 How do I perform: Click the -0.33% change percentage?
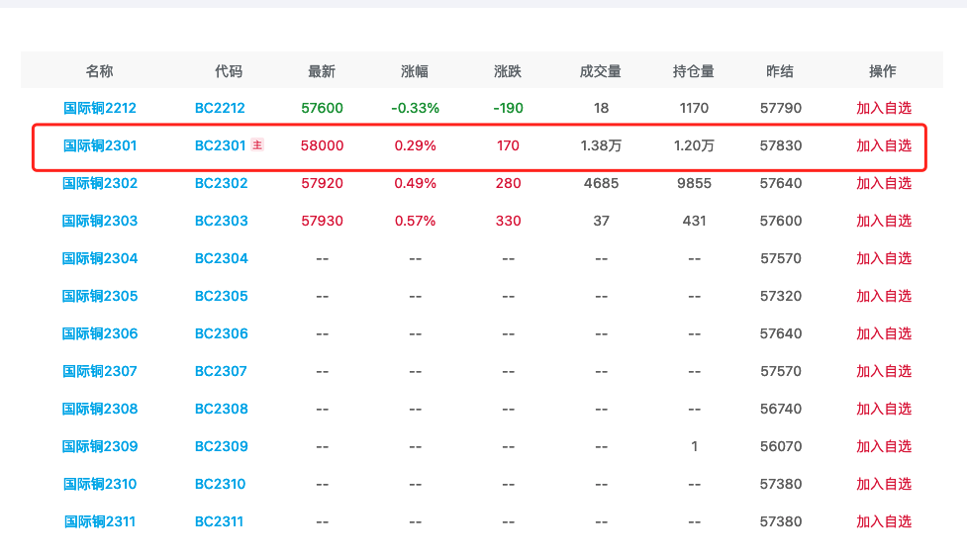pos(415,108)
